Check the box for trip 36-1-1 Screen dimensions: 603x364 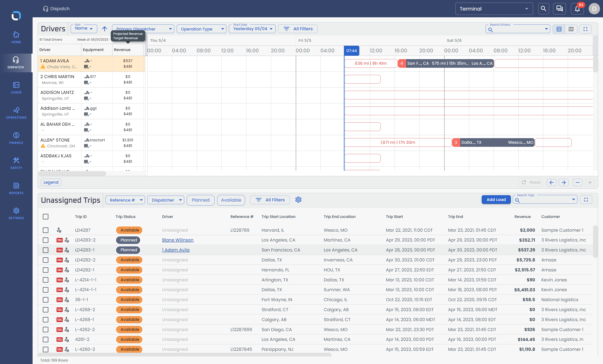(x=46, y=300)
